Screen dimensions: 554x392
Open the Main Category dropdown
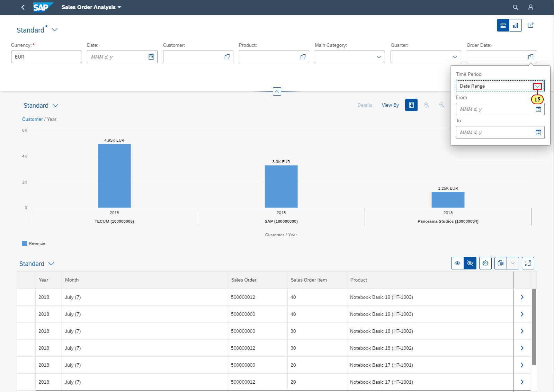point(379,57)
